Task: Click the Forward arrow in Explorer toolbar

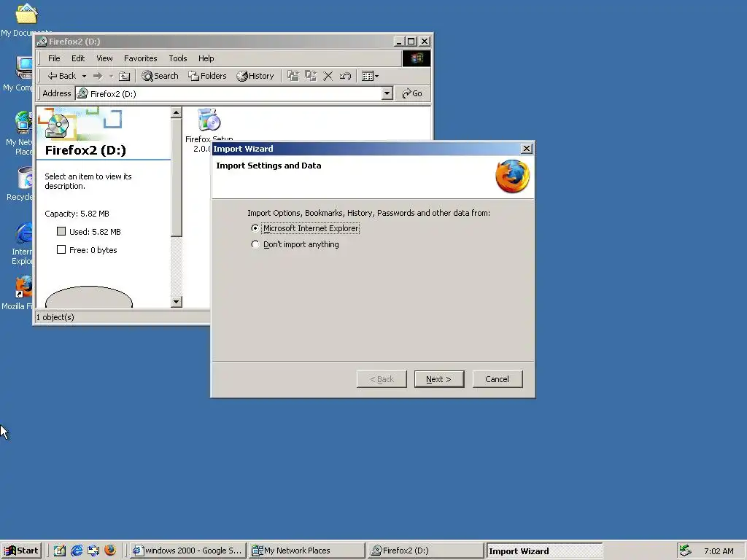Action: pyautogui.click(x=98, y=76)
